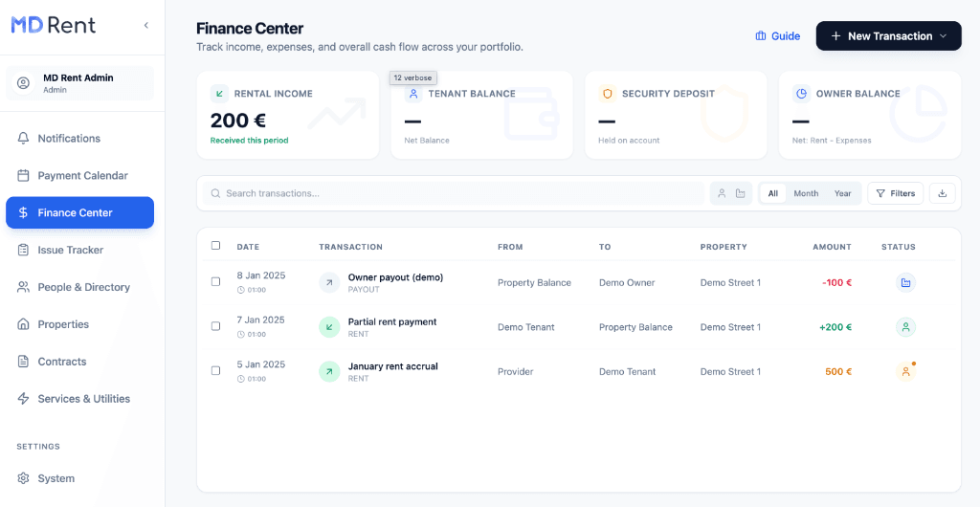Open the Filters button
This screenshot has width=980, height=507.
[895, 193]
